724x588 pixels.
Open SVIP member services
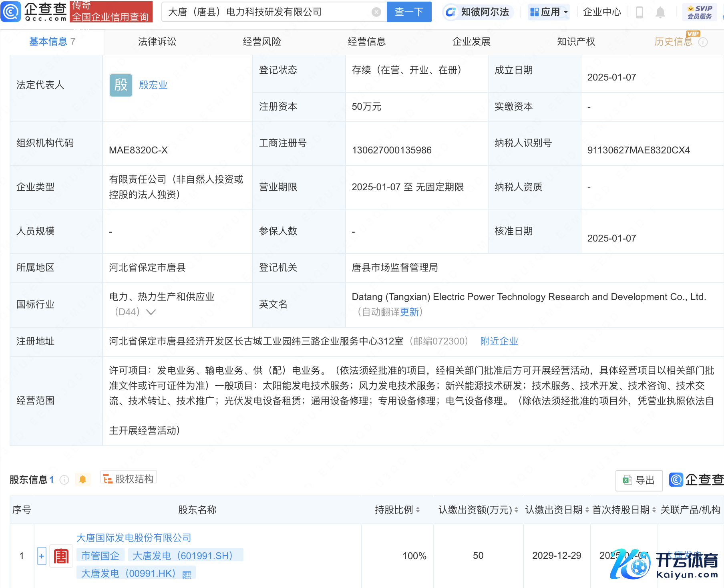coord(699,12)
